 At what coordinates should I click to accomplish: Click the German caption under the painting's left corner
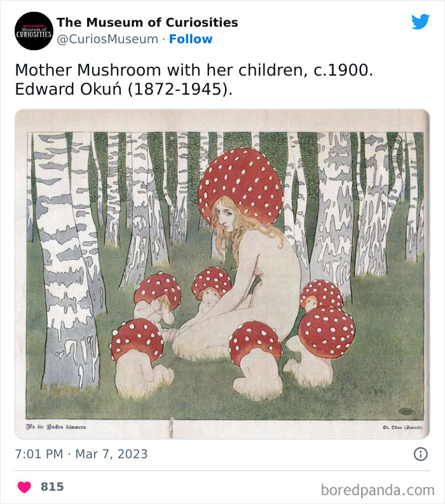(57, 426)
